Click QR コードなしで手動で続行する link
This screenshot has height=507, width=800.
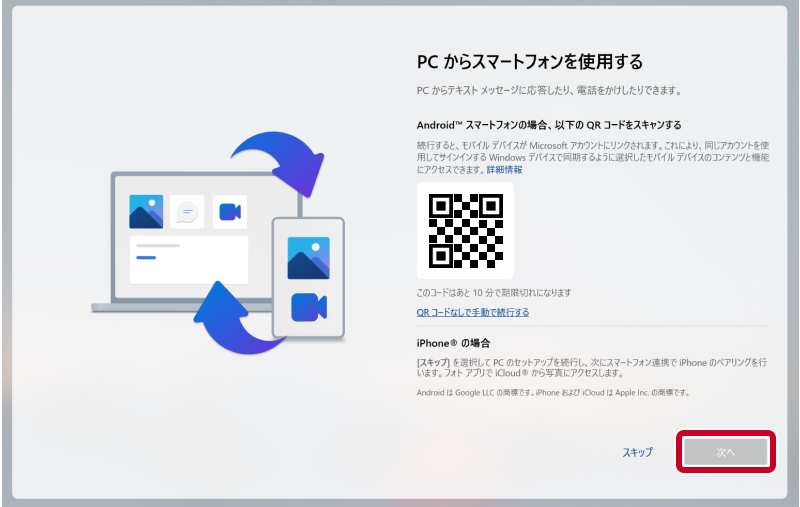point(472,312)
